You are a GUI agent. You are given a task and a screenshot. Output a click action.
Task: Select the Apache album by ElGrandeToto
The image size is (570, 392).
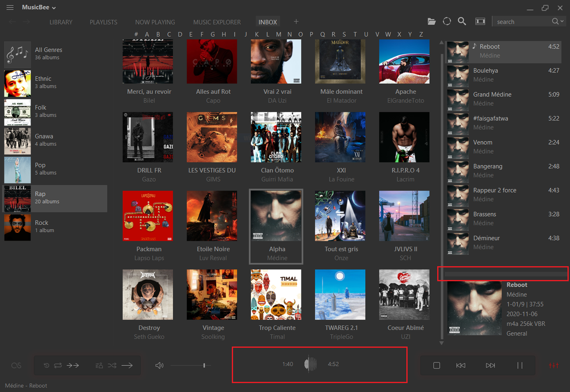[404, 62]
